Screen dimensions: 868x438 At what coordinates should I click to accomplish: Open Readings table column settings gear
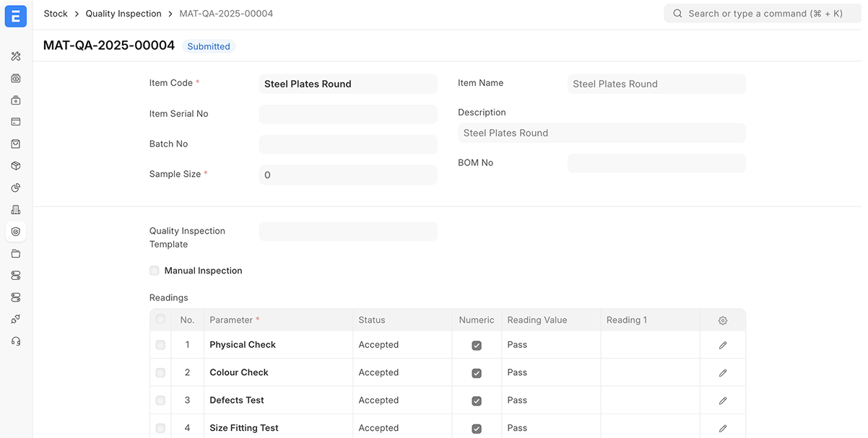tap(723, 320)
